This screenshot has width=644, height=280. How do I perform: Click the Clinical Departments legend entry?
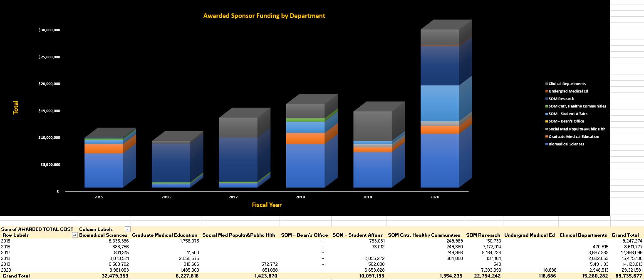click(x=567, y=84)
